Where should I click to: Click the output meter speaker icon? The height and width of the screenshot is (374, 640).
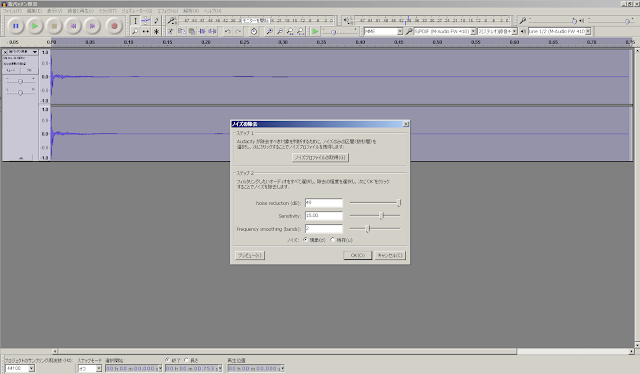pyautogui.click(x=347, y=20)
